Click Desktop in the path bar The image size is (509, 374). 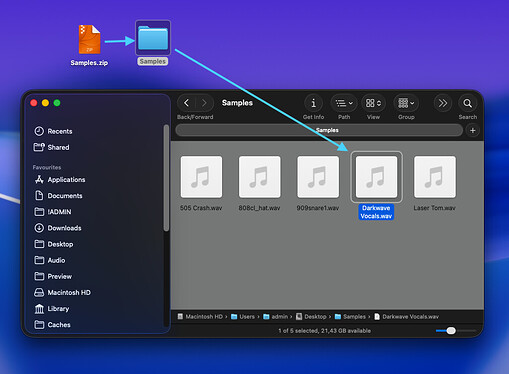coord(311,317)
